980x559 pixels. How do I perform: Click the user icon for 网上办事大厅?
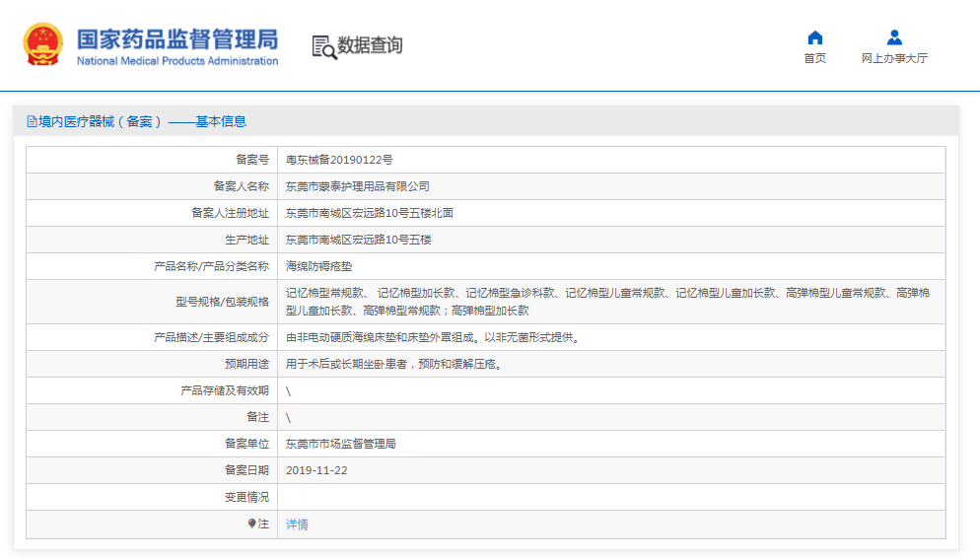(x=894, y=37)
